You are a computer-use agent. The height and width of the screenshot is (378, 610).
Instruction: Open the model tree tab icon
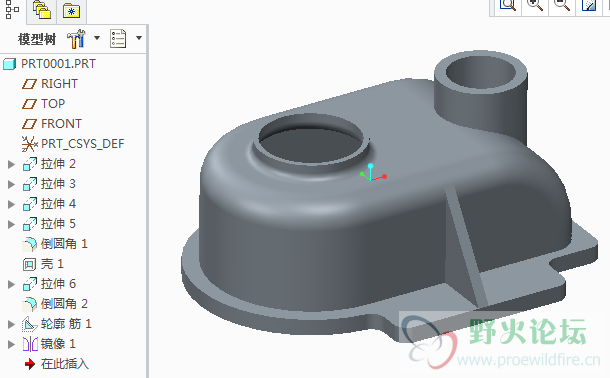(12, 9)
